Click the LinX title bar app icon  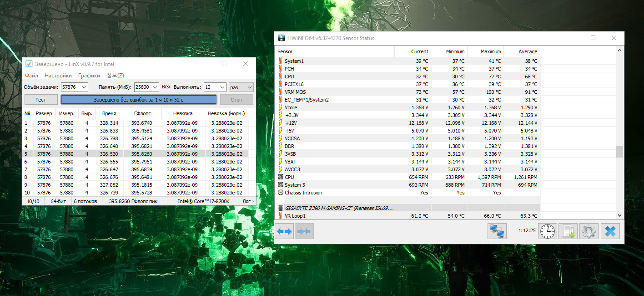pos(29,64)
